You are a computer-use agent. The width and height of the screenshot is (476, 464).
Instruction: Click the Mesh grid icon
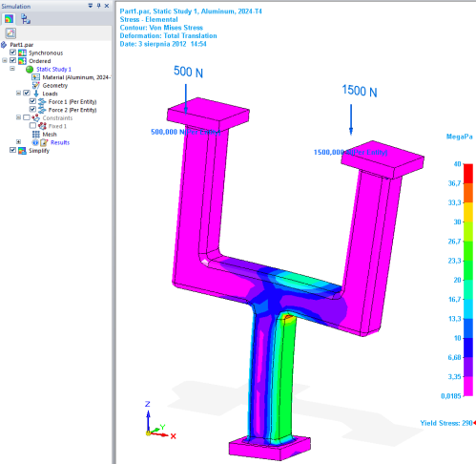tap(36, 135)
